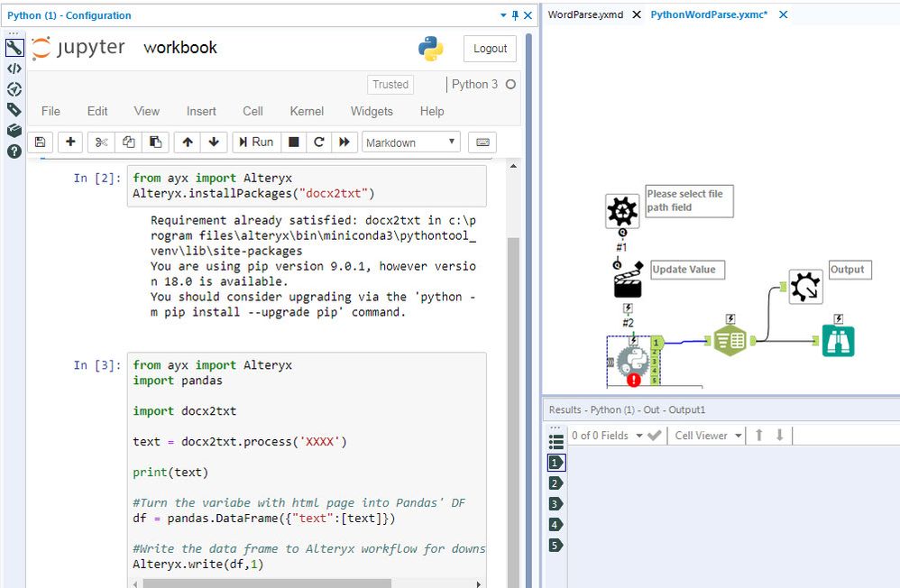Copy selected cells icon
This screenshot has height=588, width=900.
tap(129, 142)
